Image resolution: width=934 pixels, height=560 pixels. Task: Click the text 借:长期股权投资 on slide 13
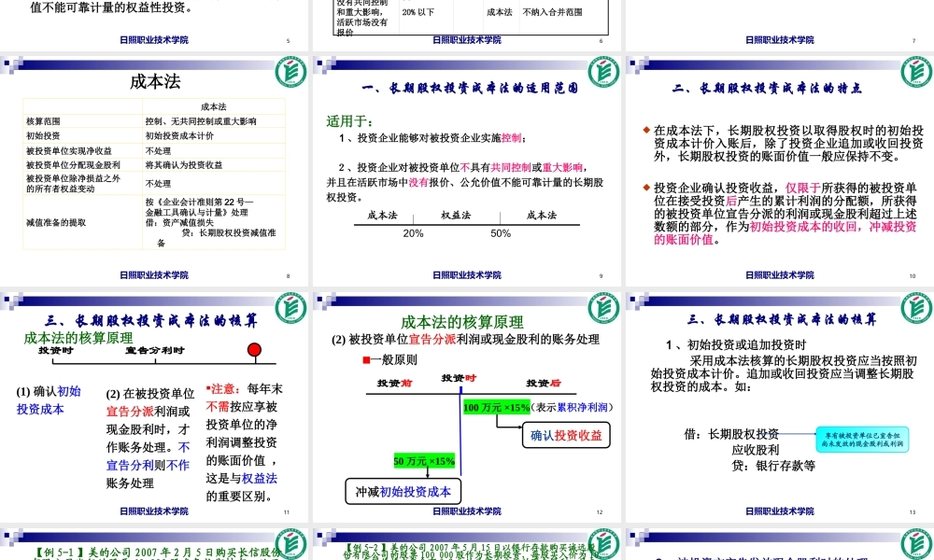[x=731, y=434]
